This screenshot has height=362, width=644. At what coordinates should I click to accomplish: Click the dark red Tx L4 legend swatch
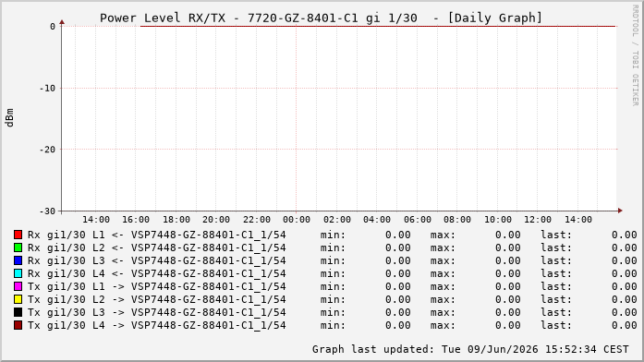[18, 325]
